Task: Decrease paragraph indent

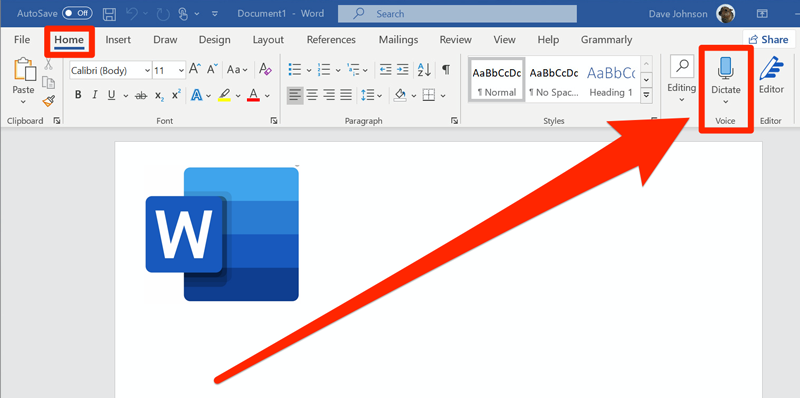Action: (x=386, y=69)
